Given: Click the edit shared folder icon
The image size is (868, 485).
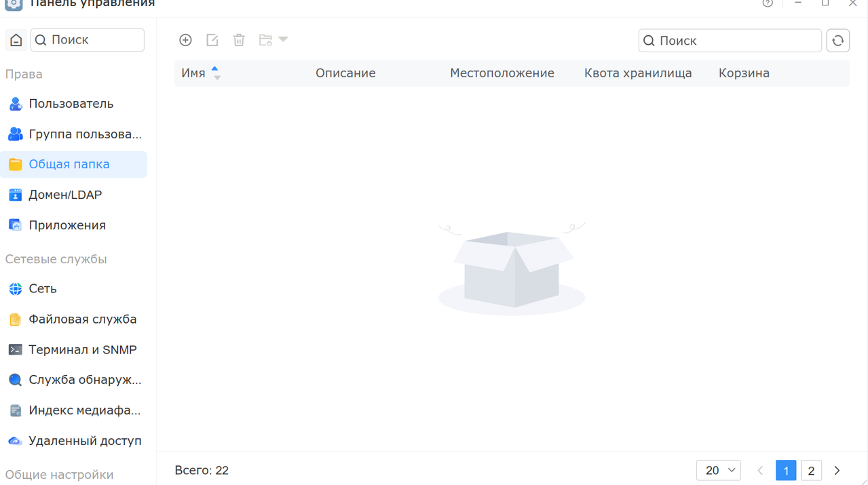Looking at the screenshot, I should (212, 40).
